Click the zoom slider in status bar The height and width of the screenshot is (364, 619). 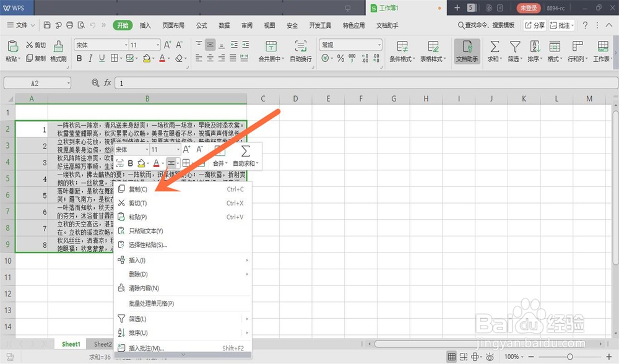click(x=569, y=357)
